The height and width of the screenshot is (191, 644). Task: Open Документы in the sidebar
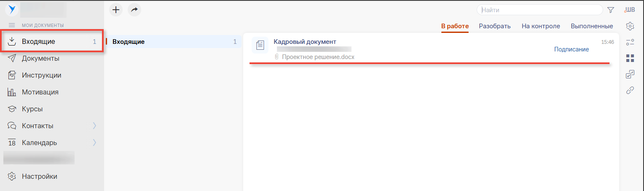pyautogui.click(x=40, y=58)
